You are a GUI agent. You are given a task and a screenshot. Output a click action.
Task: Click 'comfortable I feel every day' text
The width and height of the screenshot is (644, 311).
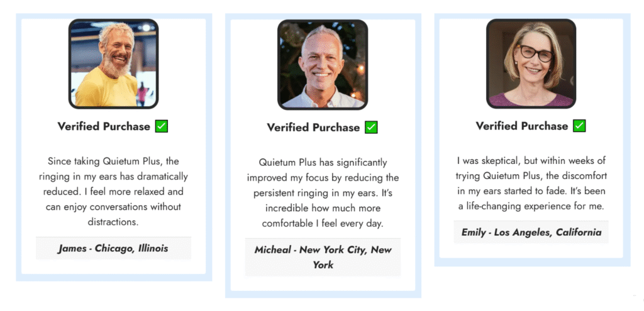(323, 224)
